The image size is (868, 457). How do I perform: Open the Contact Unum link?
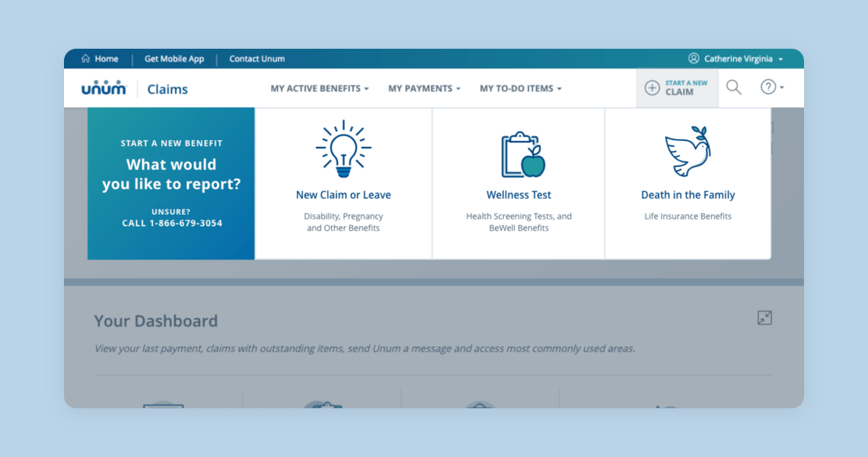(x=257, y=59)
